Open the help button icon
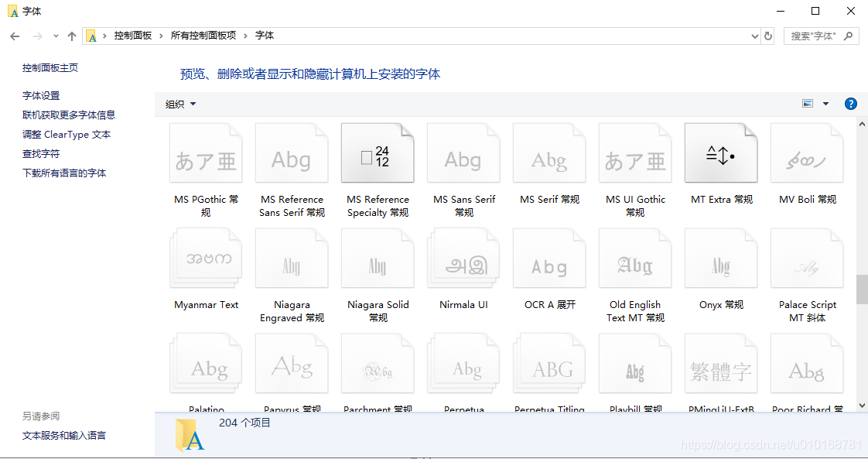The image size is (868, 459). tap(851, 104)
